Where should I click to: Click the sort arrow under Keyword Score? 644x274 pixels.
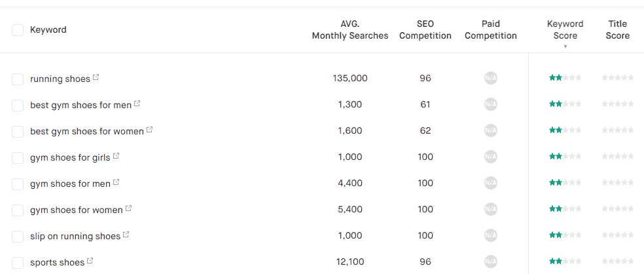(x=565, y=47)
